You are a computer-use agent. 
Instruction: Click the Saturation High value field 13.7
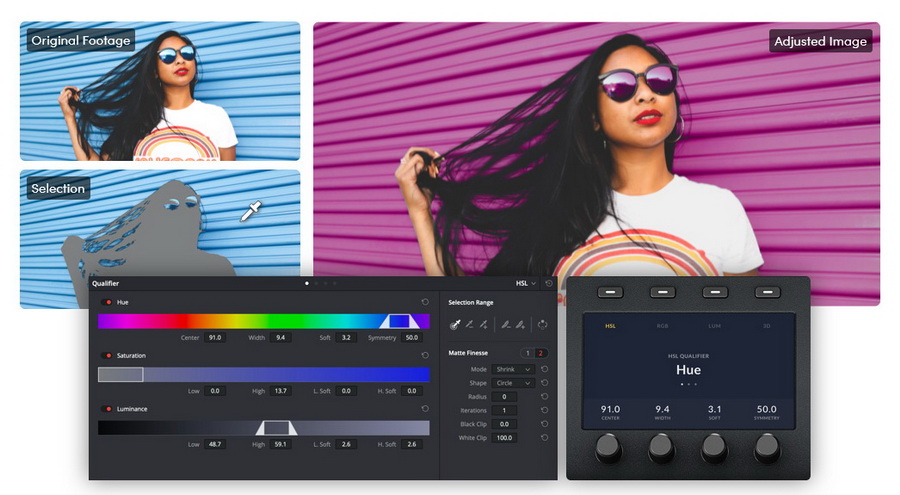click(280, 391)
